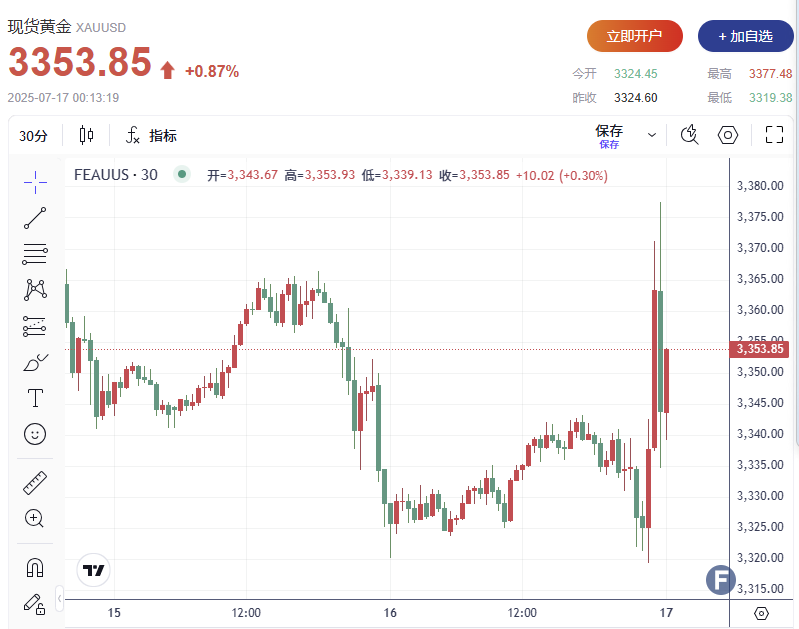The image size is (799, 629).
Task: Click the 加自选 add to watchlist button
Action: pyautogui.click(x=745, y=36)
